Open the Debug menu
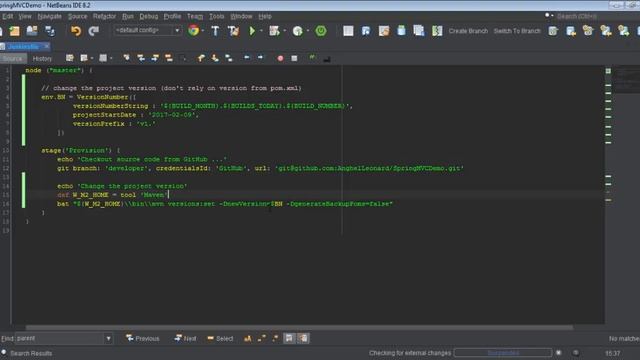 click(x=149, y=16)
